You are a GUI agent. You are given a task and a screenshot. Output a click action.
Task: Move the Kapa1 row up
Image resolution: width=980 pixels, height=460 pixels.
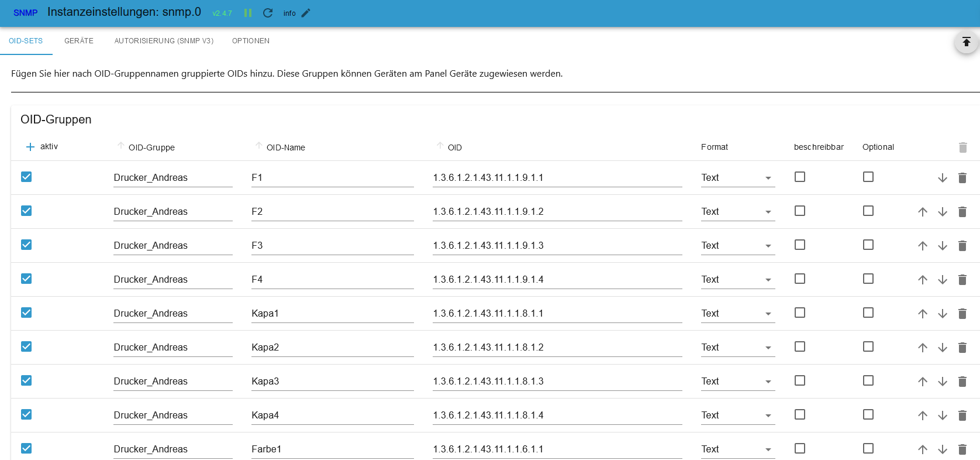tap(923, 314)
